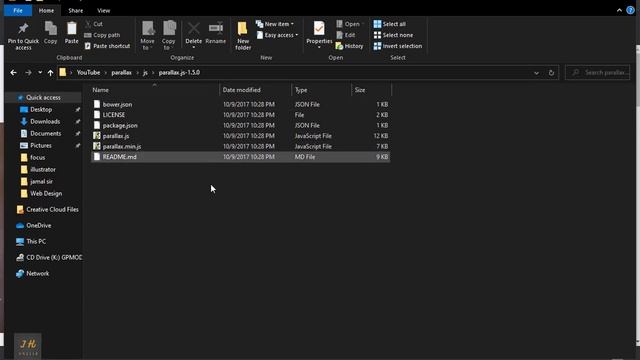The height and width of the screenshot is (360, 640).
Task: Sort by Name column header
Action: (100, 90)
